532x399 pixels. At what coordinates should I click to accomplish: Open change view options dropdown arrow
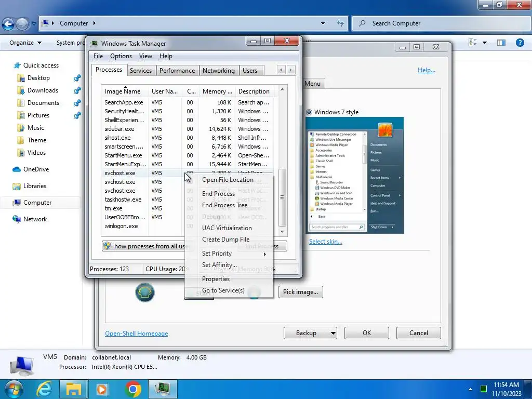pyautogui.click(x=485, y=43)
